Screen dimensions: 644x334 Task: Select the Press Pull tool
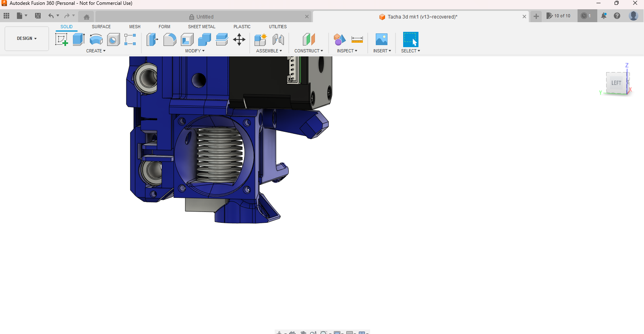click(152, 39)
